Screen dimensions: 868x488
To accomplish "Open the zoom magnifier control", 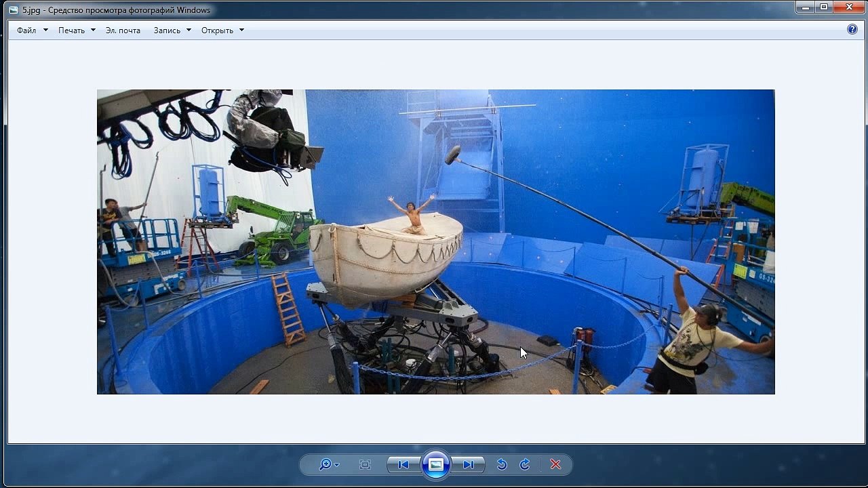I will coord(329,464).
